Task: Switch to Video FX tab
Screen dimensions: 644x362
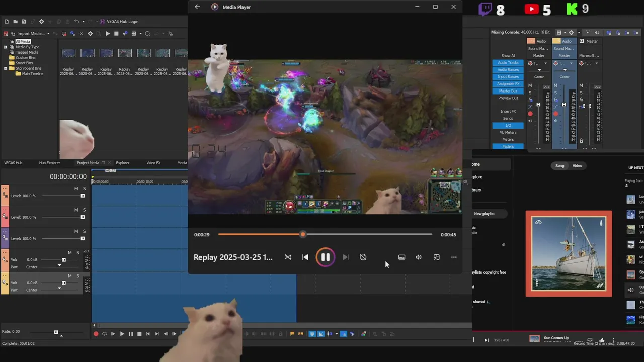Action: point(153,163)
